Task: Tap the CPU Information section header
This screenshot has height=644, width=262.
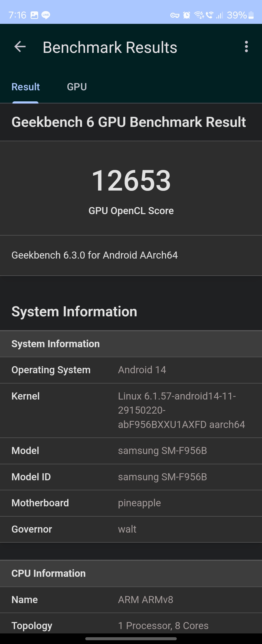Action: click(131, 574)
